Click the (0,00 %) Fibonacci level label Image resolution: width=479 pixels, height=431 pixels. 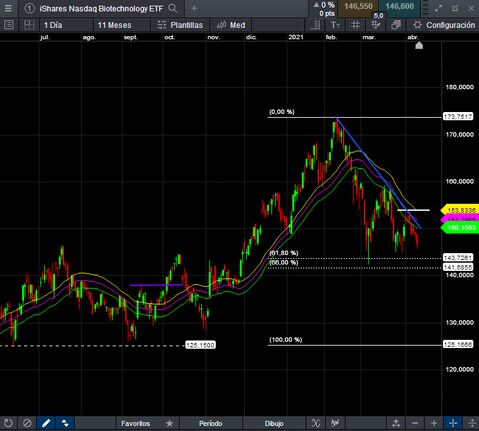click(282, 112)
